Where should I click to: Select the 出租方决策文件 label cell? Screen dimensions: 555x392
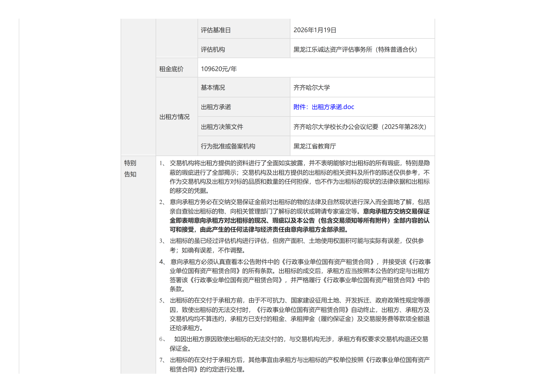222,127
